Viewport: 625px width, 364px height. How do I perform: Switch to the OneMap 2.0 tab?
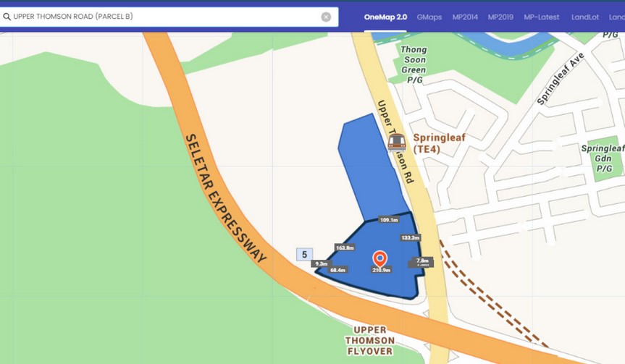point(385,17)
